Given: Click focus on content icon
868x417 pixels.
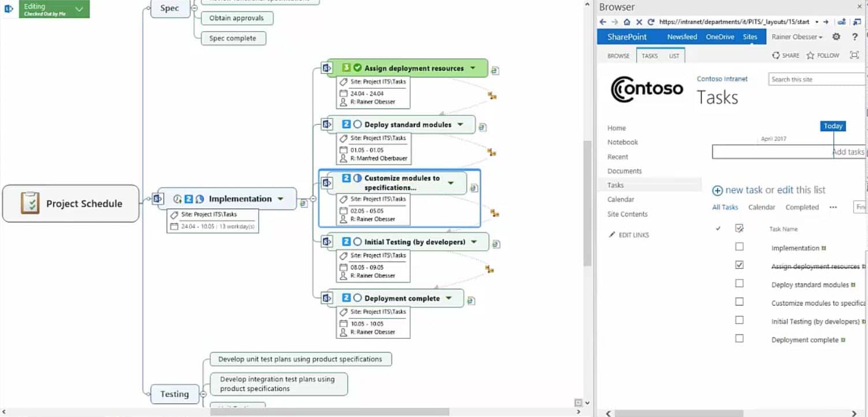Looking at the screenshot, I should [x=855, y=55].
